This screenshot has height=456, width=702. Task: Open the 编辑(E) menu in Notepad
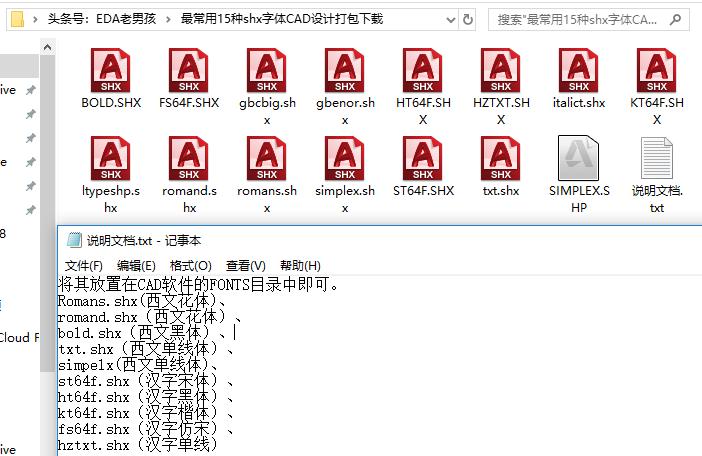pos(136,266)
